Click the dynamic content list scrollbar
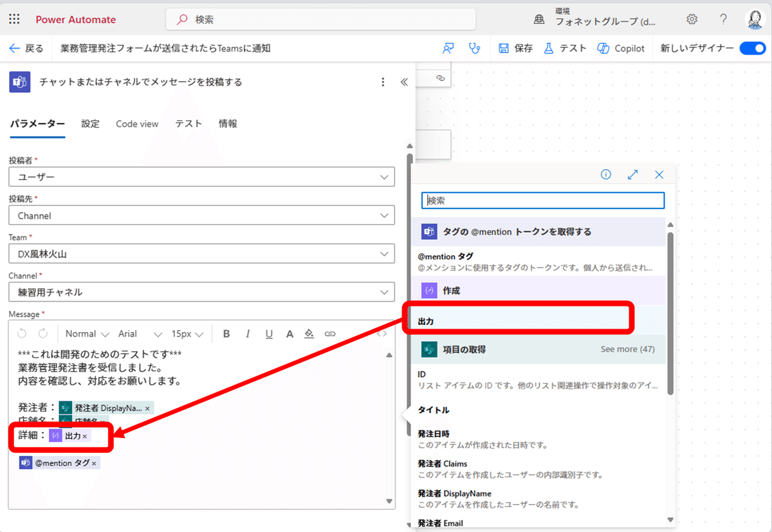The width and height of the screenshot is (772, 532). [670, 313]
